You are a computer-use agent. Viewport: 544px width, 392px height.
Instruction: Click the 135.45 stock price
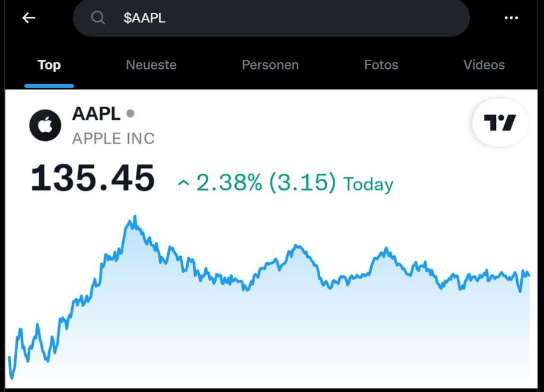(93, 179)
